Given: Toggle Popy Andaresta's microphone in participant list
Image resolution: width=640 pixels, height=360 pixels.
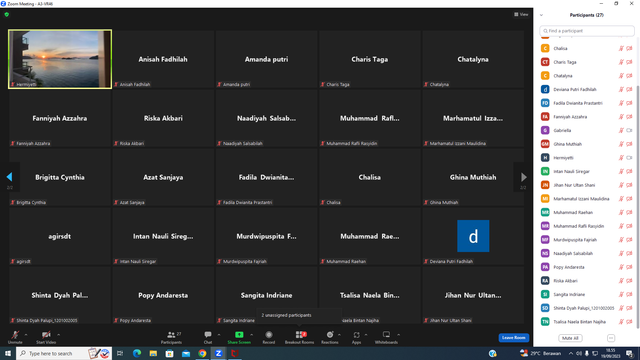Looking at the screenshot, I should pos(621,267).
